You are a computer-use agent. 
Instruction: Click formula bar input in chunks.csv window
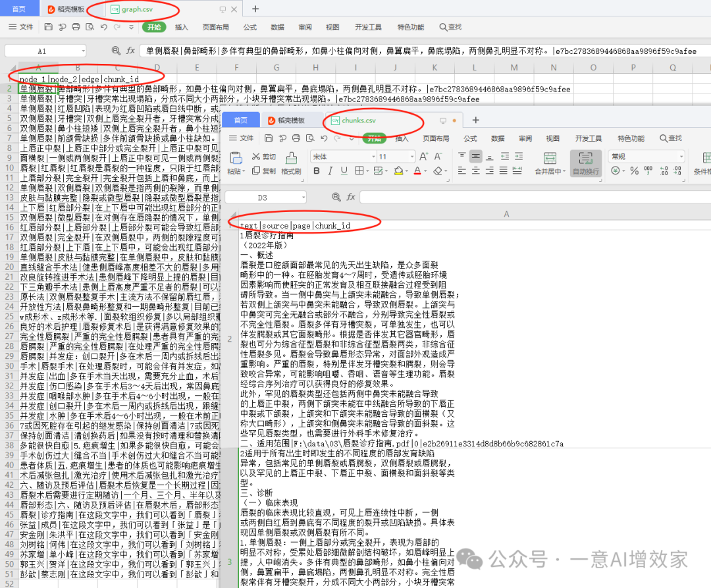[x=535, y=198]
